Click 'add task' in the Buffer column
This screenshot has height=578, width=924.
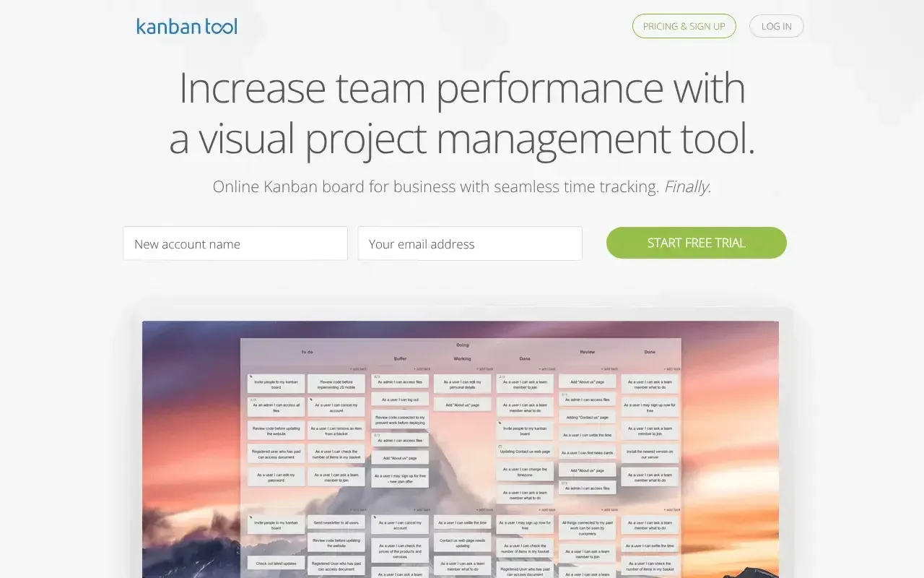(422, 368)
